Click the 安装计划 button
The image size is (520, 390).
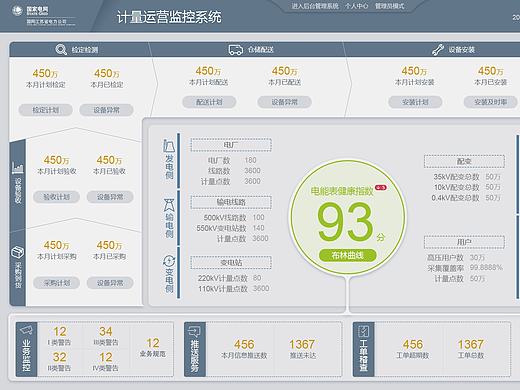[415, 102]
